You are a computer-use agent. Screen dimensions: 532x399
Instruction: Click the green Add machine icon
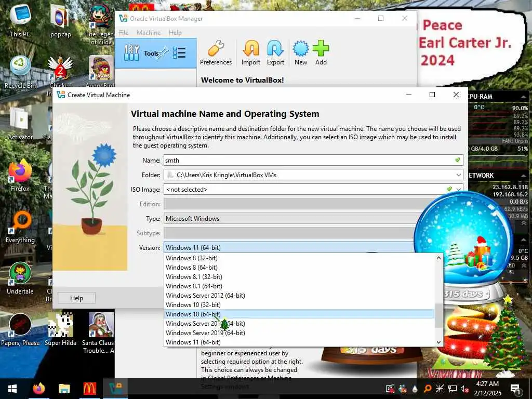(x=321, y=52)
